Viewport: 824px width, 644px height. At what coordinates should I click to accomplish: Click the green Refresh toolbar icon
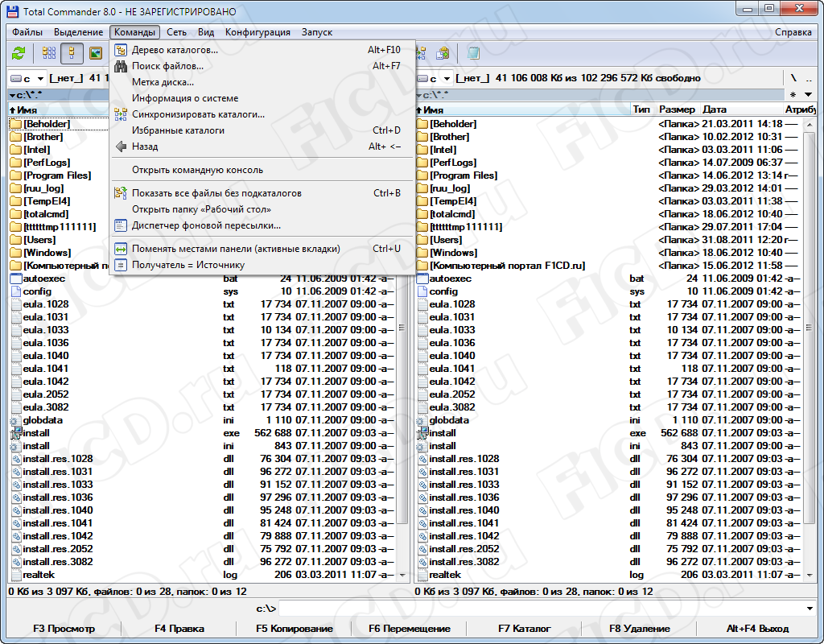[x=19, y=53]
